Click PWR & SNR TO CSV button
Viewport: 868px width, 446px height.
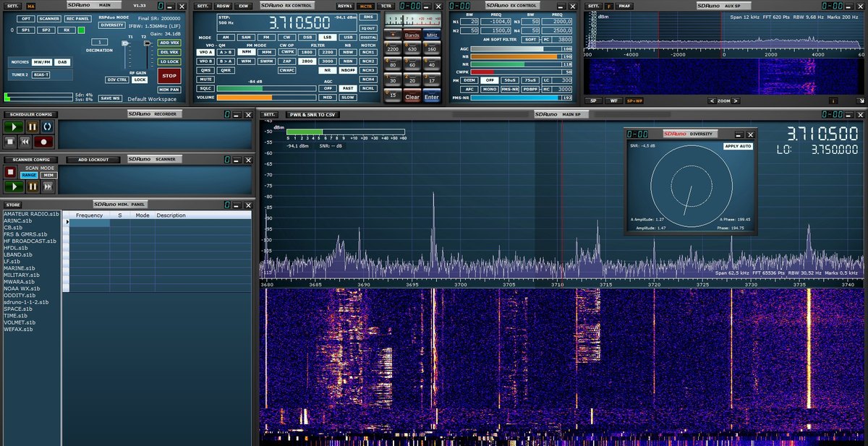(x=312, y=114)
